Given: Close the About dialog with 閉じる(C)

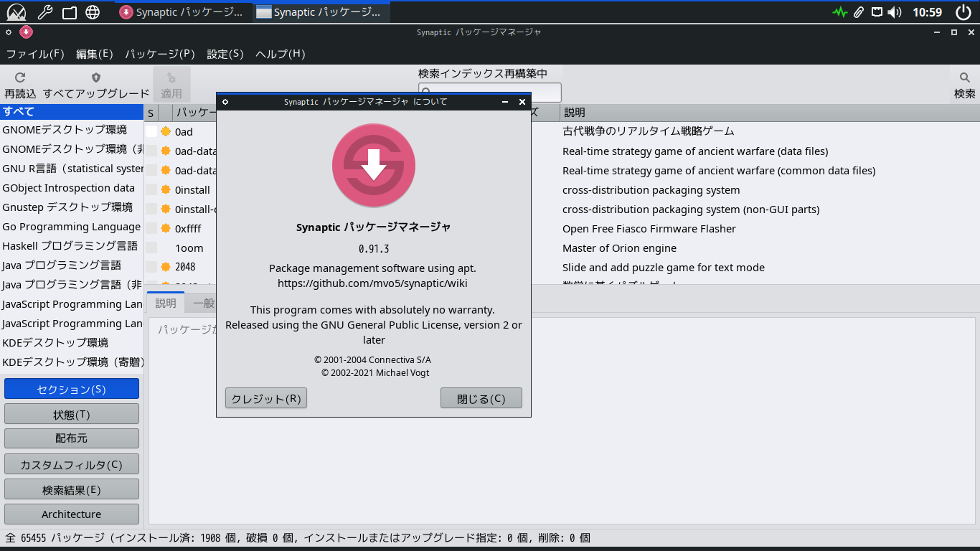Looking at the screenshot, I should (x=481, y=399).
